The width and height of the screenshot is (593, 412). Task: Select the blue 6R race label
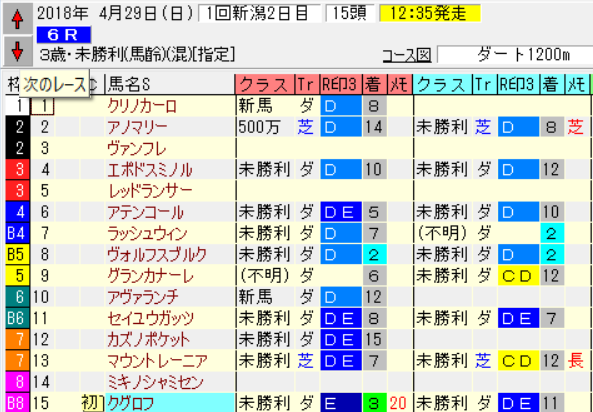pyautogui.click(x=64, y=35)
